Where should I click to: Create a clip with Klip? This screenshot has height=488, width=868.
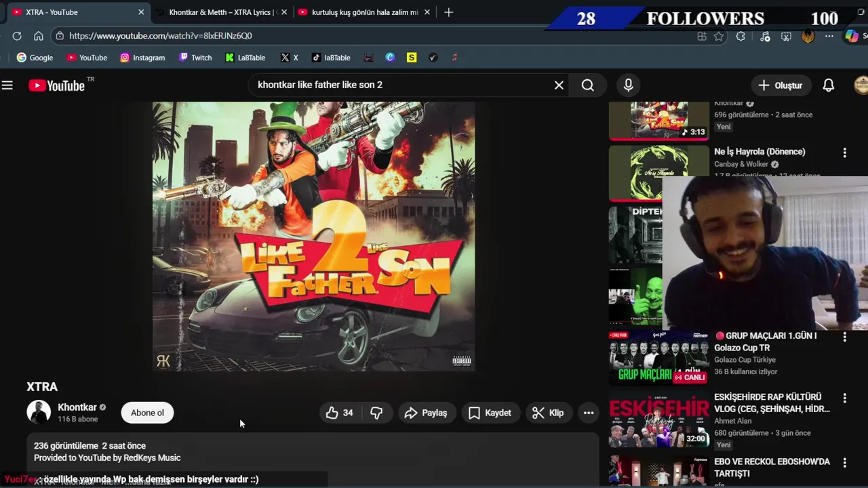coord(548,413)
